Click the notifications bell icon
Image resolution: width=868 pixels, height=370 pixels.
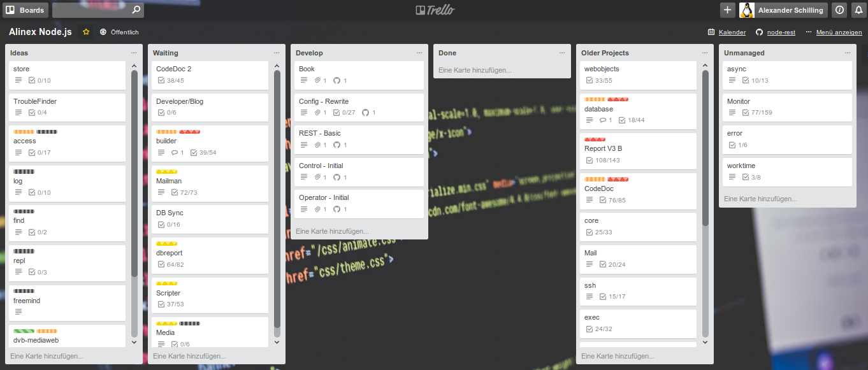point(857,10)
